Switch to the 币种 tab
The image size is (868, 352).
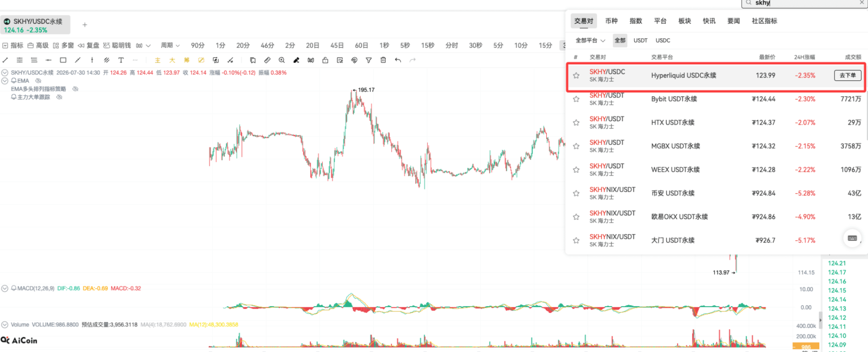[x=611, y=21]
